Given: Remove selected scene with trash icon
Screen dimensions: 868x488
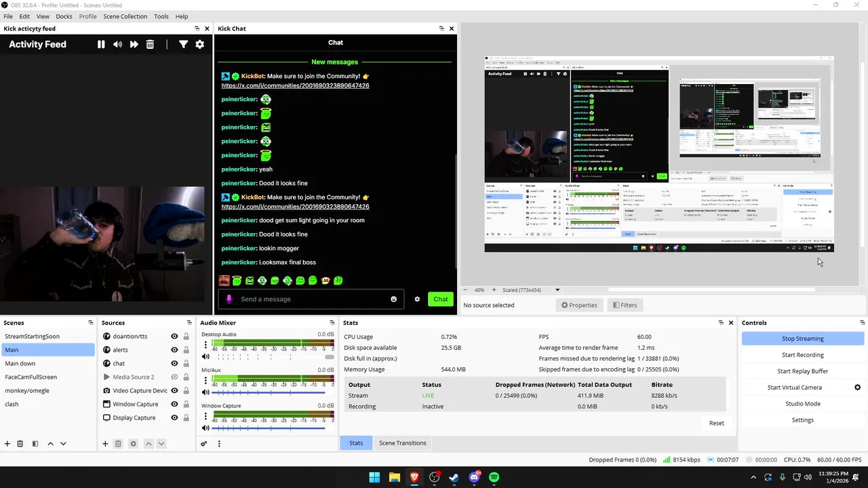Looking at the screenshot, I should point(20,444).
